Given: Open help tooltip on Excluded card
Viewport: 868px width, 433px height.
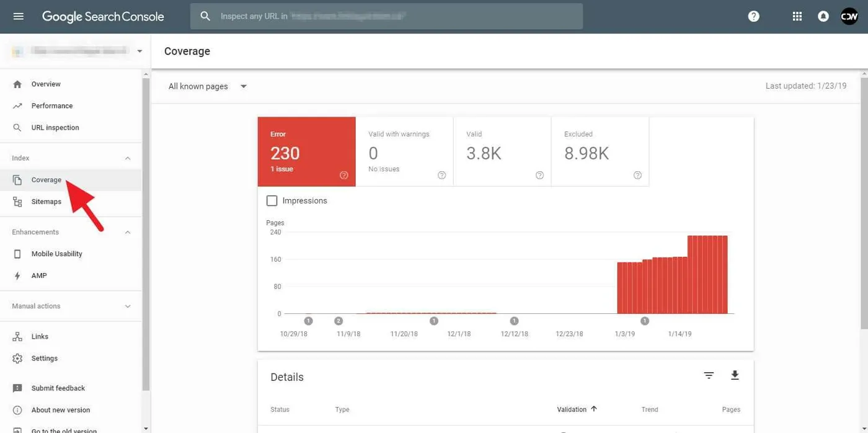Looking at the screenshot, I should [637, 176].
